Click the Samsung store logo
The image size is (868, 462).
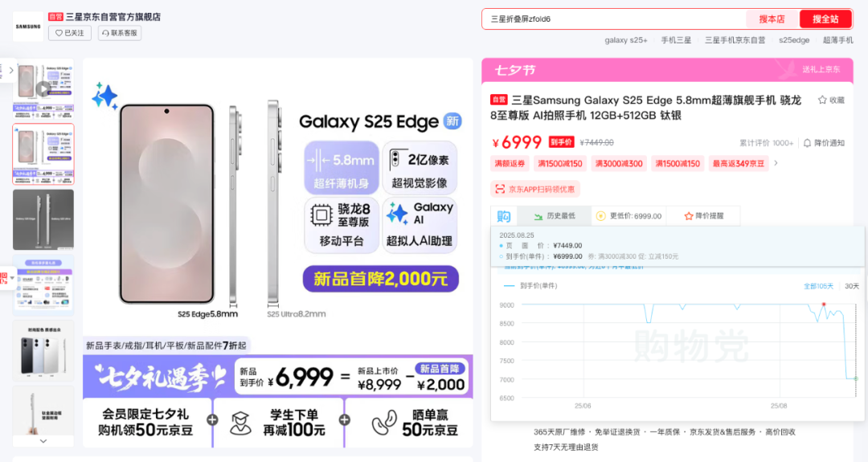28,26
